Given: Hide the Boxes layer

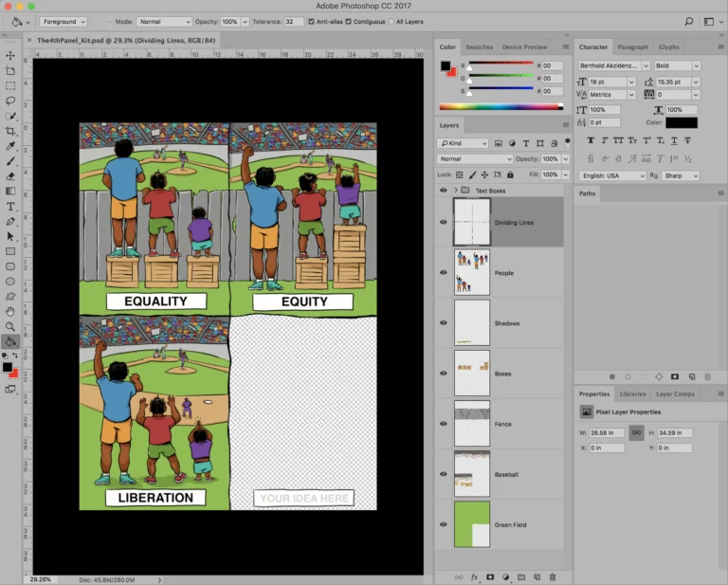Looking at the screenshot, I should (x=444, y=374).
